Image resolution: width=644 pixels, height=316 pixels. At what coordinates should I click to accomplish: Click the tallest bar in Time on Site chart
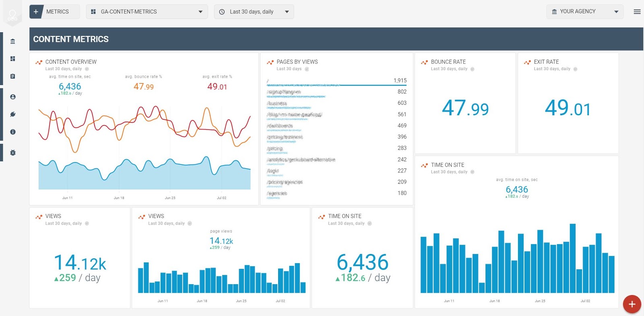click(x=572, y=258)
